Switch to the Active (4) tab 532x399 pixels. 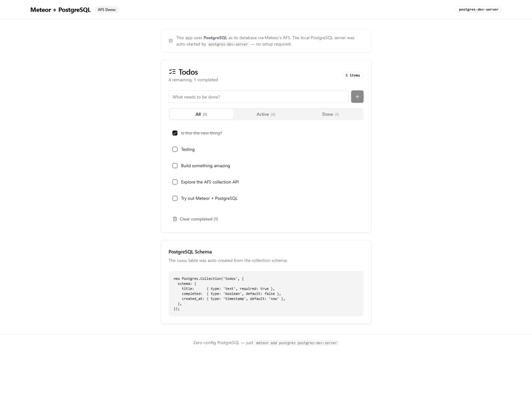[x=266, y=114]
